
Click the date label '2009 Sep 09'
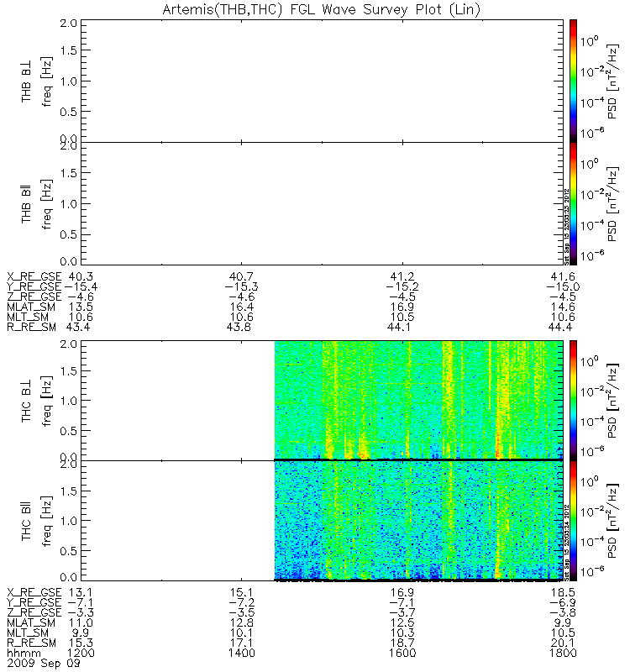(x=44, y=663)
